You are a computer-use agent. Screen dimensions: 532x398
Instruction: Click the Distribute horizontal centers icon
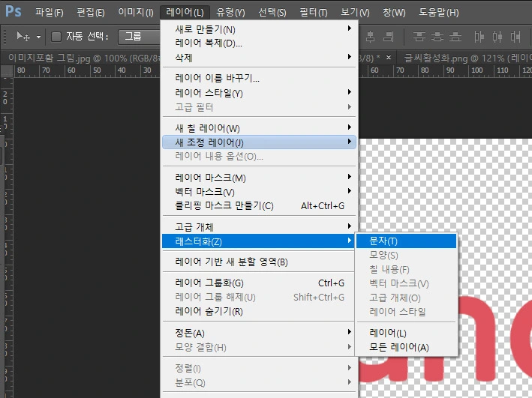click(x=495, y=36)
